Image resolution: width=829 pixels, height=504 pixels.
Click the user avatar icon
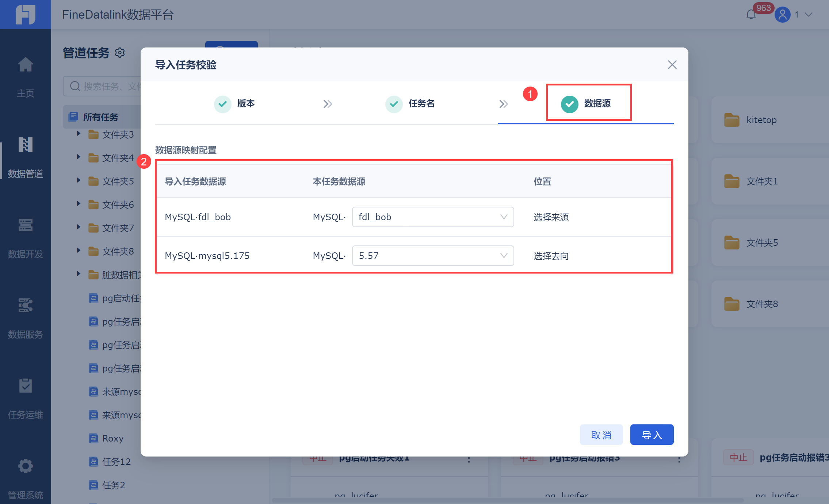782,15
